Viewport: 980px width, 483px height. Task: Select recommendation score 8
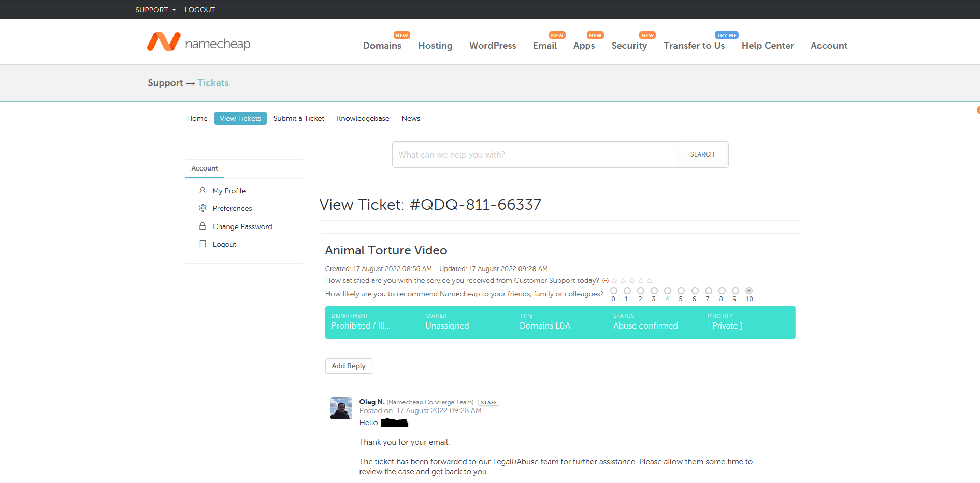[x=722, y=291]
